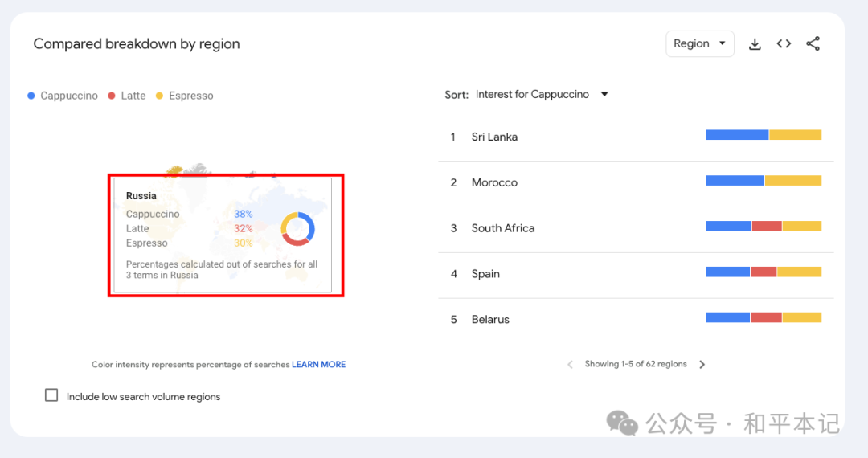Image resolution: width=868 pixels, height=458 pixels.
Task: Share the compared breakdown chart
Action: 813,43
